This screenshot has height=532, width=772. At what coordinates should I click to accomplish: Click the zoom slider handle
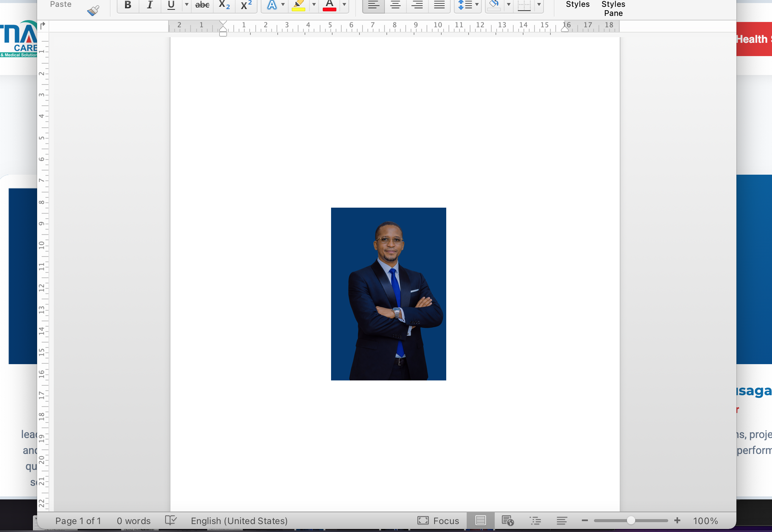(631, 521)
